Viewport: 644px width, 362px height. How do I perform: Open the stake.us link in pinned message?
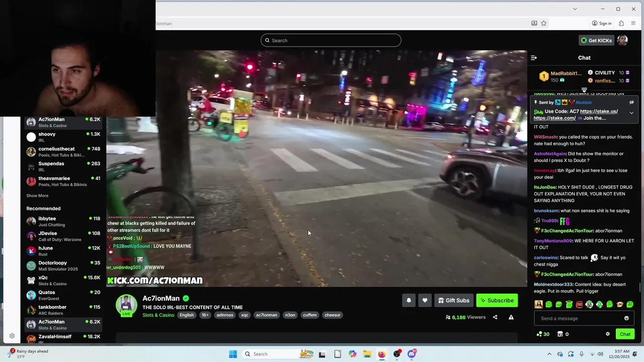tap(599, 111)
